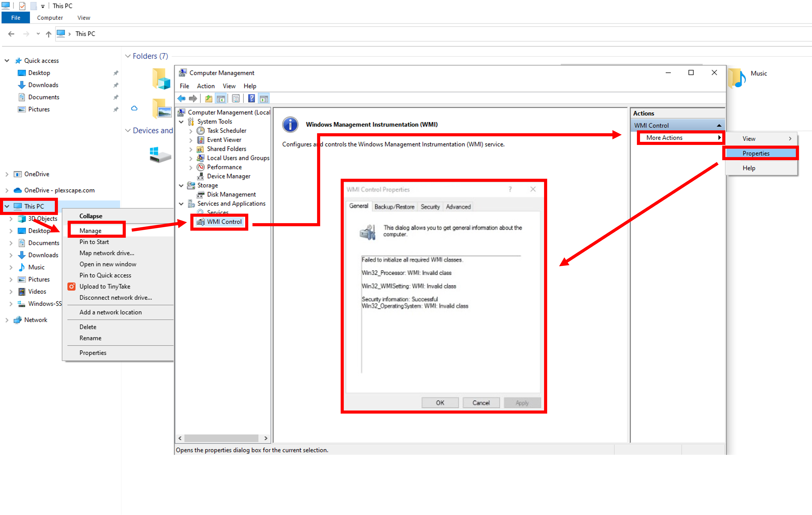Switch to the Security tab
This screenshot has width=812, height=515.
(430, 207)
